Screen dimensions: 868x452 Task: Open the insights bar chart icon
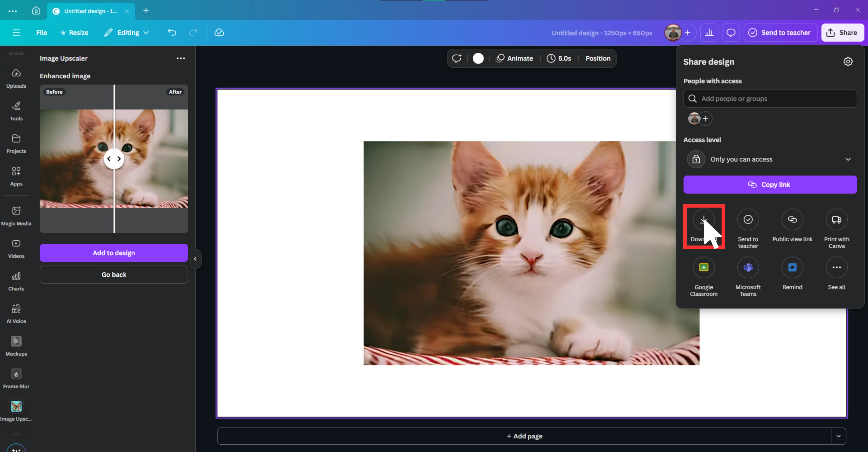[709, 33]
